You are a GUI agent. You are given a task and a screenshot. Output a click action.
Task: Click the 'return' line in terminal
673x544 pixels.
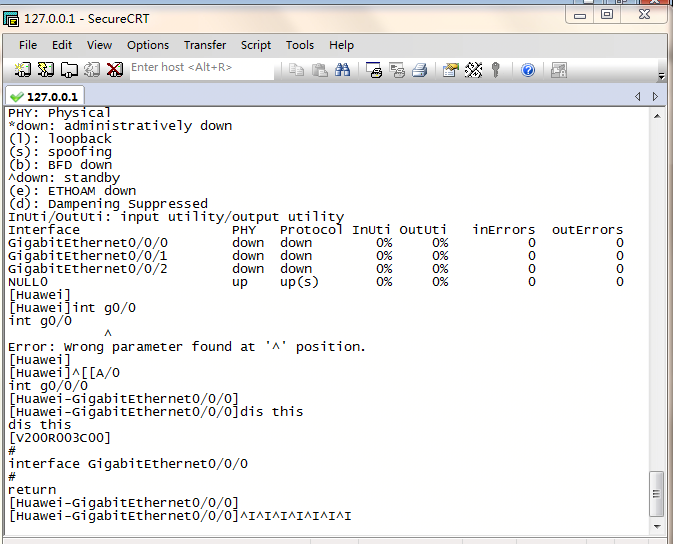[x=32, y=490]
